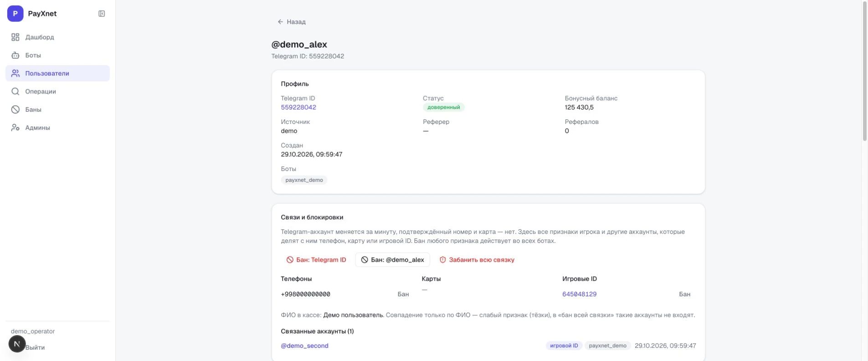Image resolution: width=868 pixels, height=361 pixels.
Task: Click the demo_operator name in the sidebar
Action: pos(33,331)
